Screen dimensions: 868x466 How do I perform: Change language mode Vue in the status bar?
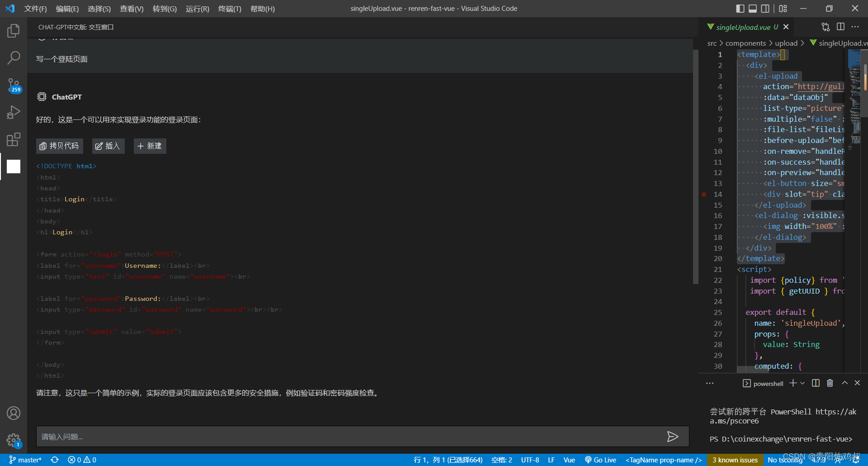pyautogui.click(x=569, y=460)
